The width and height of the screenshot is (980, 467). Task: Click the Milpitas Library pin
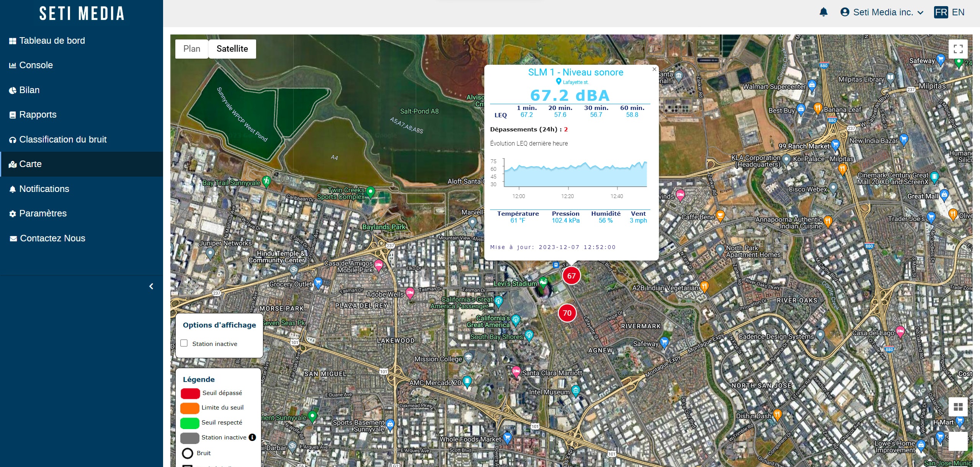[890, 78]
